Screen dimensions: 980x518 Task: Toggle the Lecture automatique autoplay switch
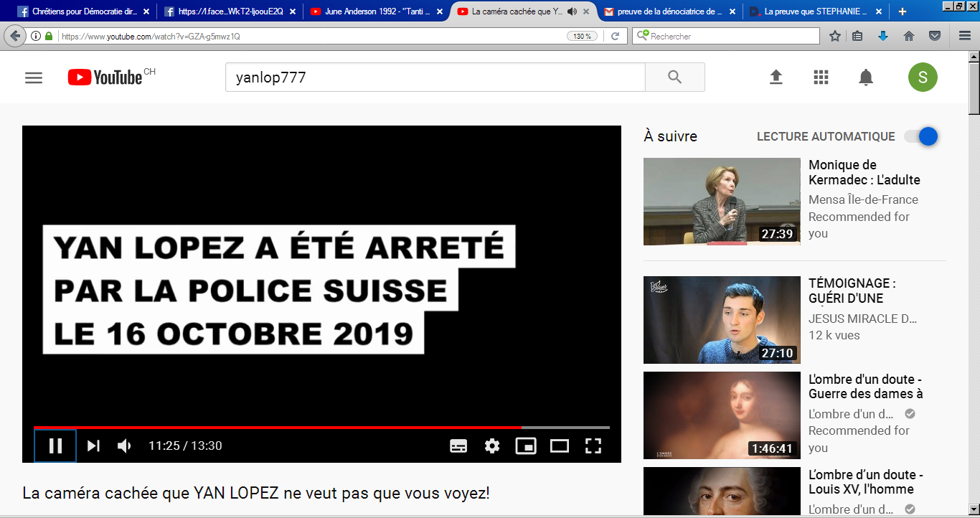click(x=921, y=136)
